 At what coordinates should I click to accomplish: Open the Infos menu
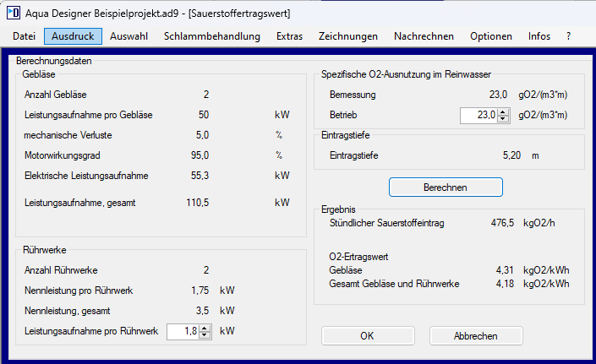point(539,36)
